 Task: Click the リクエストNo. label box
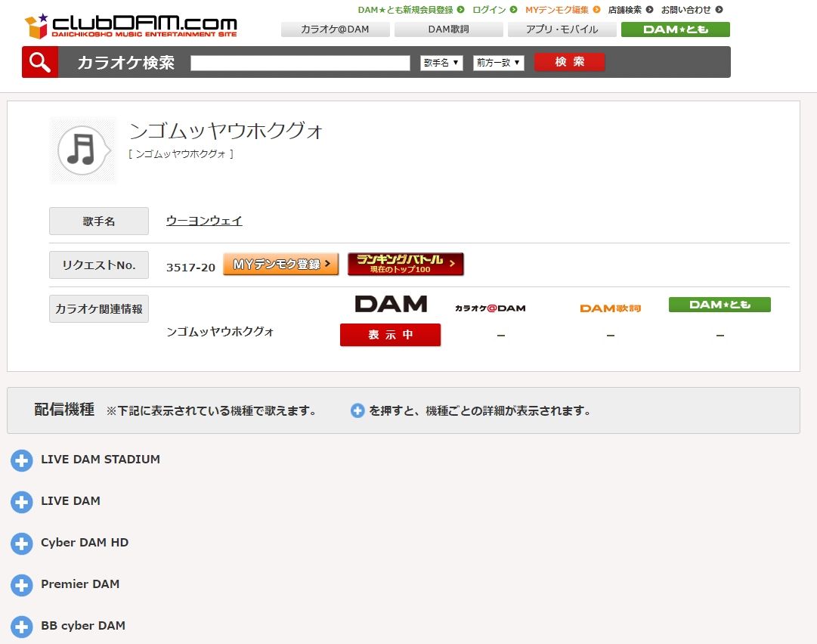point(99,265)
